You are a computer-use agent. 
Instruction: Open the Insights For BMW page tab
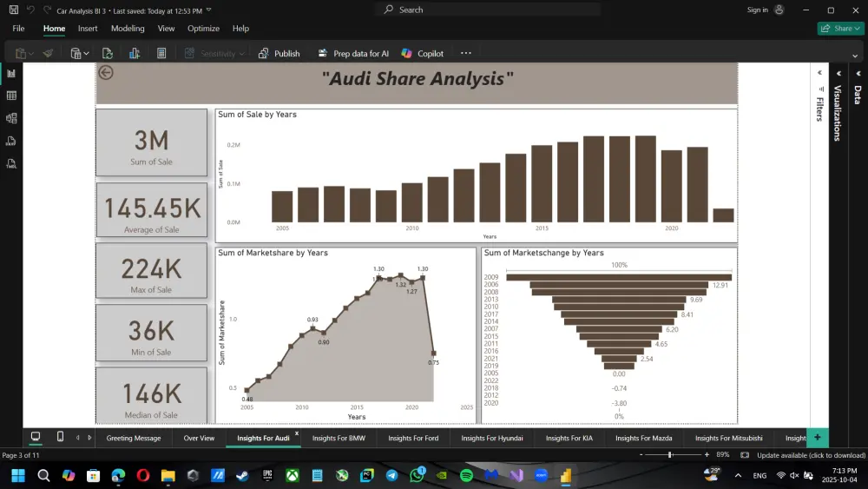pos(339,438)
